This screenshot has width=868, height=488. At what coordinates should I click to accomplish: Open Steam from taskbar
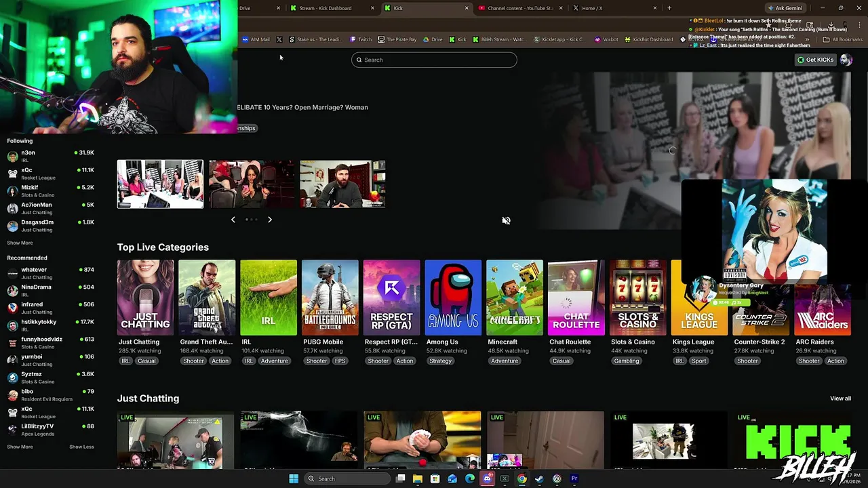(x=539, y=479)
